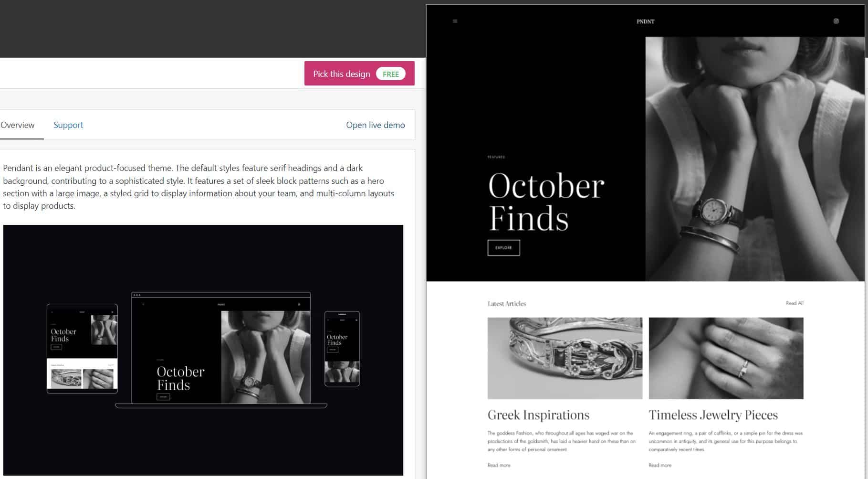Click the Instagram icon in the PNDNT header
Image resolution: width=868 pixels, height=479 pixels.
pos(836,21)
